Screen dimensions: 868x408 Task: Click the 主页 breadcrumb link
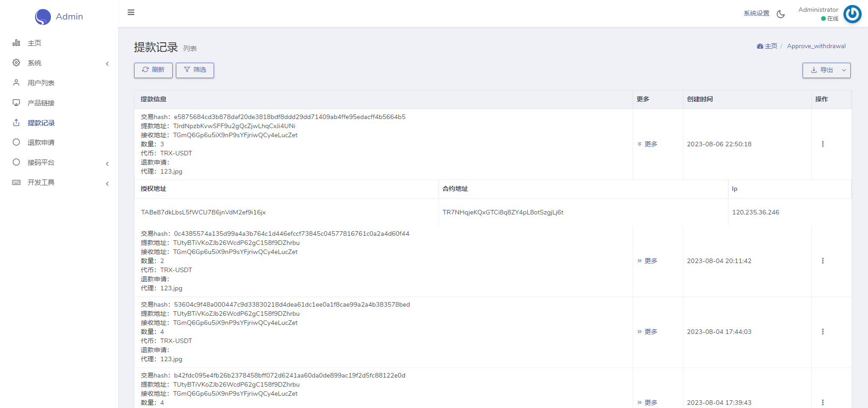[768, 46]
